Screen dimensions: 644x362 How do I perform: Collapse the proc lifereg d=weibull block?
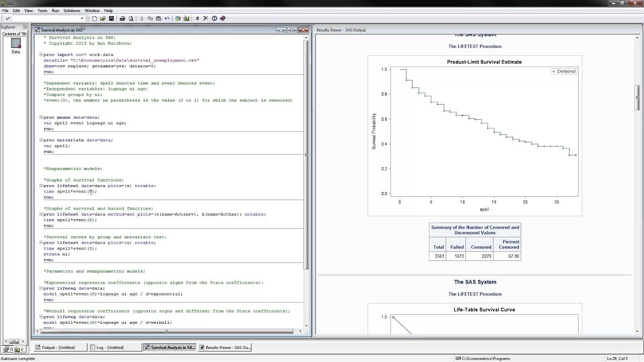coord(41,317)
